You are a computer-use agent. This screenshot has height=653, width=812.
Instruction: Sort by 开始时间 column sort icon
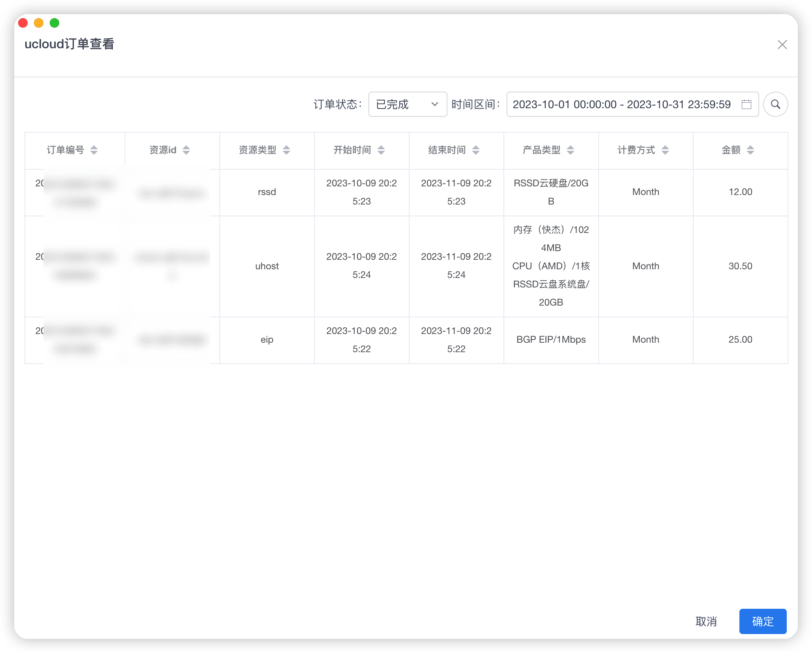381,150
